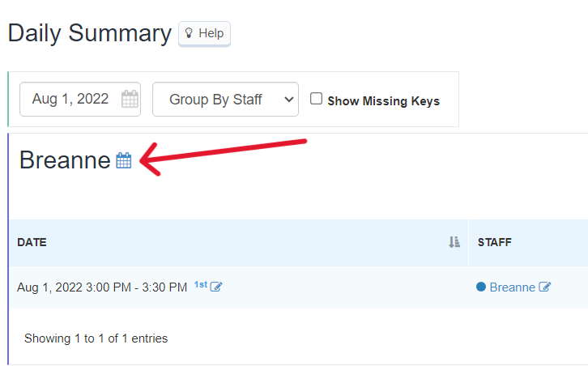This screenshot has width=588, height=366.
Task: Edit staff Breanne pencil icon
Action: click(545, 287)
